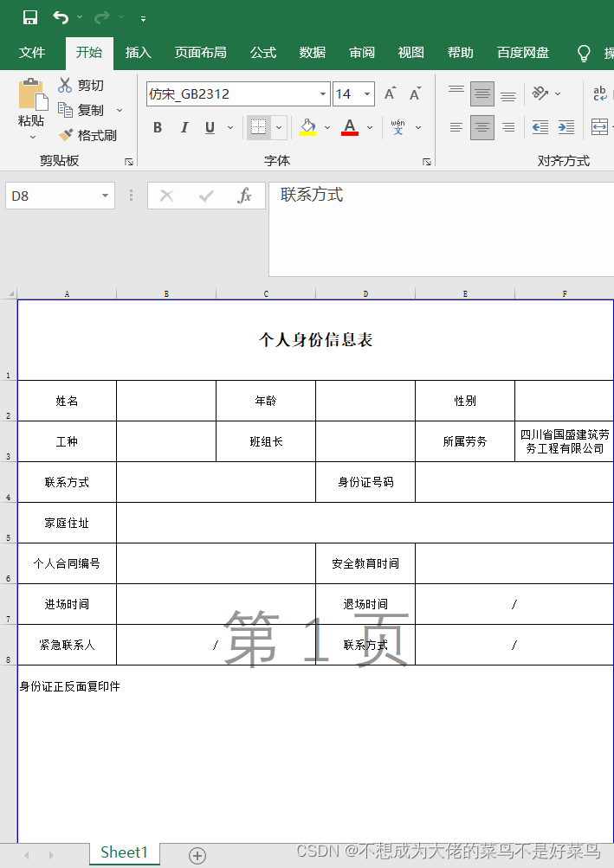614x868 pixels.
Task: Click the Align Right icon
Action: [508, 128]
